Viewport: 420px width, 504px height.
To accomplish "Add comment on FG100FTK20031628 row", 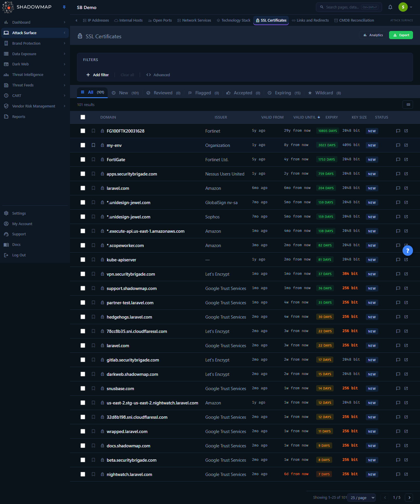I will [398, 131].
